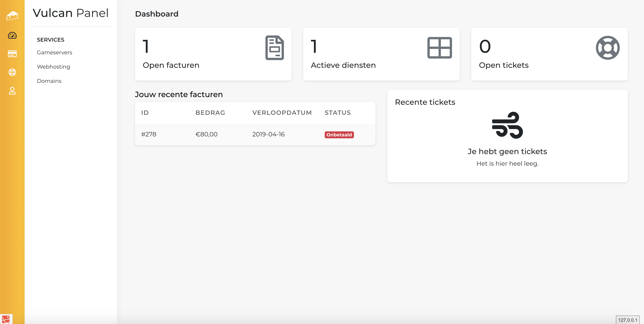Click the invoice document icon
The width and height of the screenshot is (644, 324).
click(x=274, y=48)
